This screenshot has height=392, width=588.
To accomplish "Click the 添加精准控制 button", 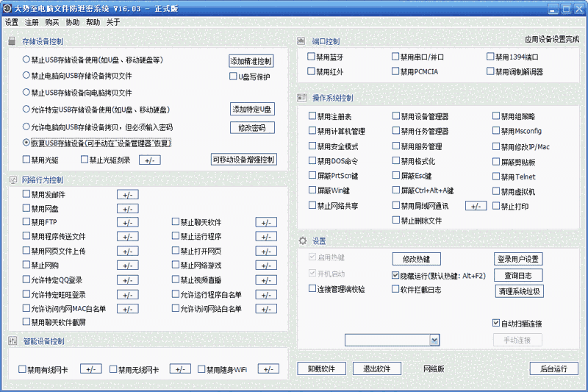I will [x=251, y=61].
